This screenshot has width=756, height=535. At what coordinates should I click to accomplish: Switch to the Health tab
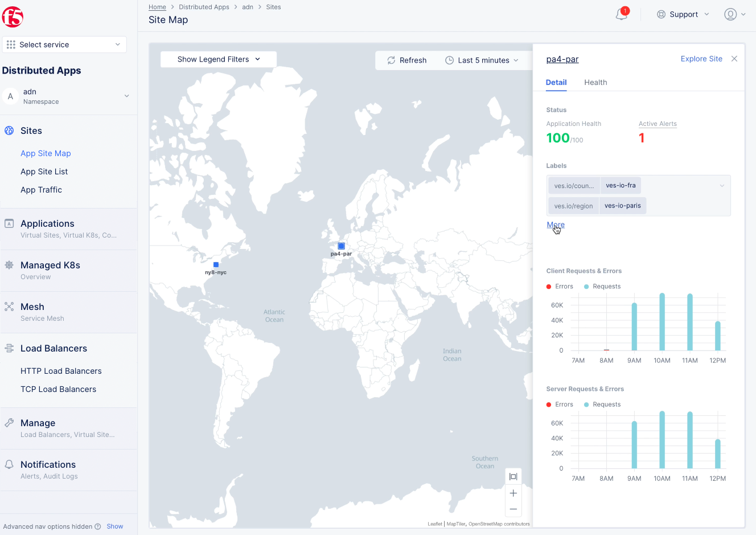(x=595, y=82)
